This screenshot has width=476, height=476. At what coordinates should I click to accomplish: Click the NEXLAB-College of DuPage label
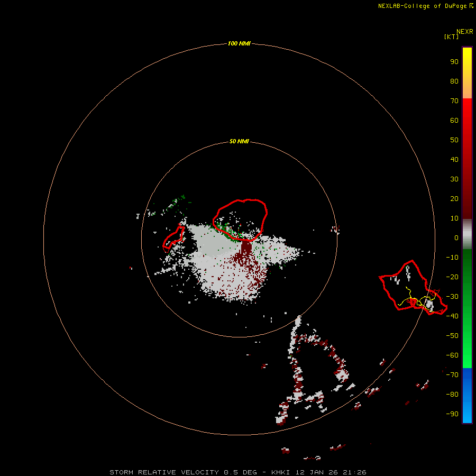pos(425,6)
